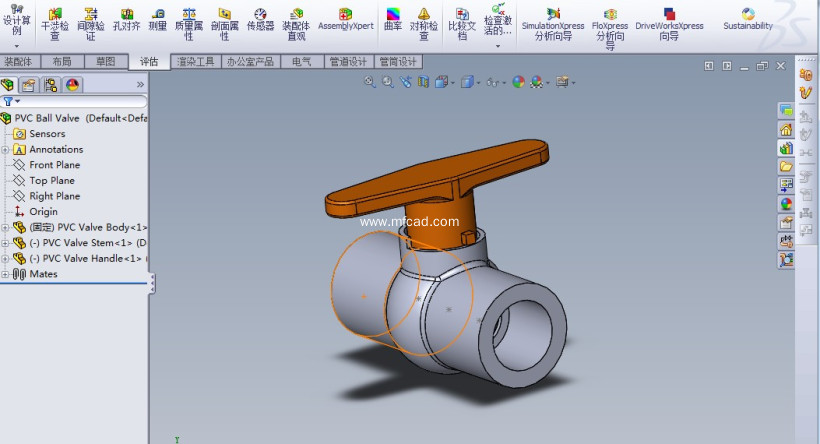The height and width of the screenshot is (444, 820).
Task: Click Previous View icon in view toolbar
Action: (406, 82)
